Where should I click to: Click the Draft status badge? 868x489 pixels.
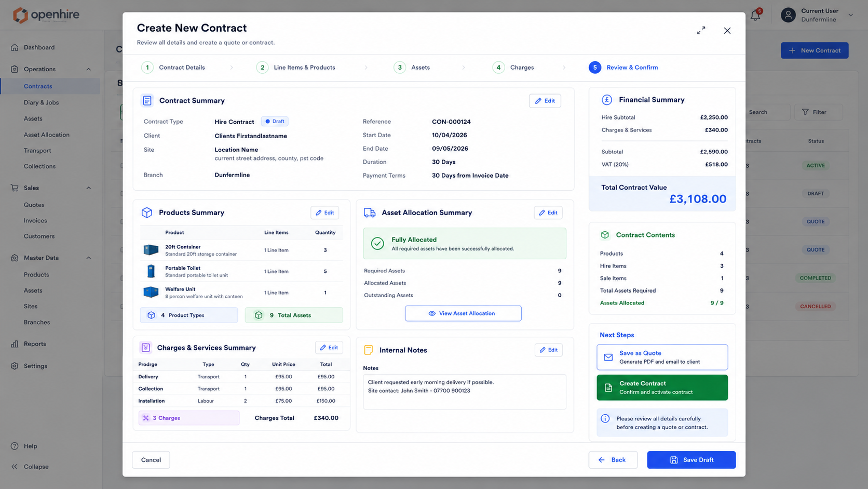(x=275, y=122)
